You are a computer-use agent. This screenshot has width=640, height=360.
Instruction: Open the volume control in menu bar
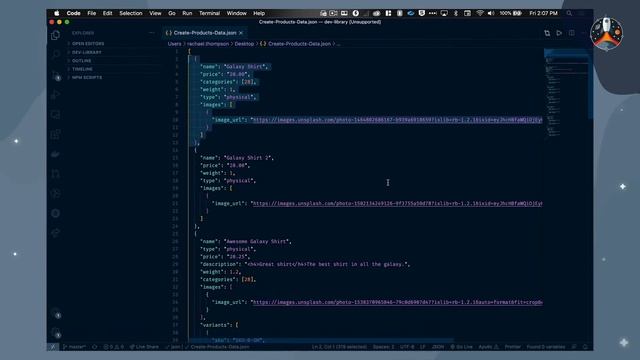pyautogui.click(x=491, y=13)
